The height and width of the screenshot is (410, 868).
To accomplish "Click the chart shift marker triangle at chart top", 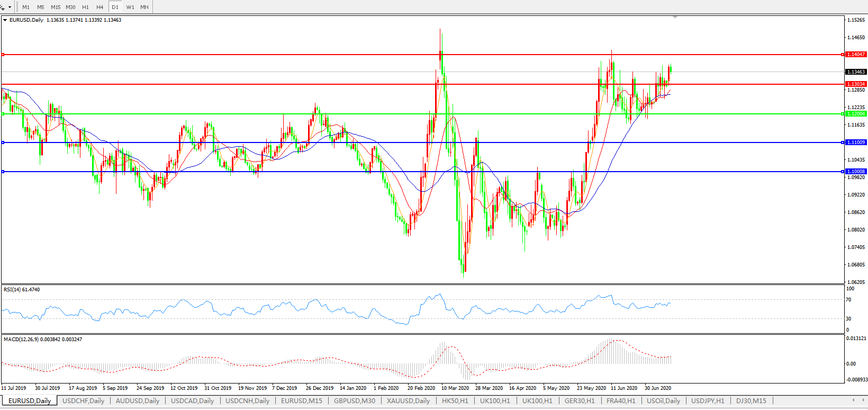I will point(675,17).
